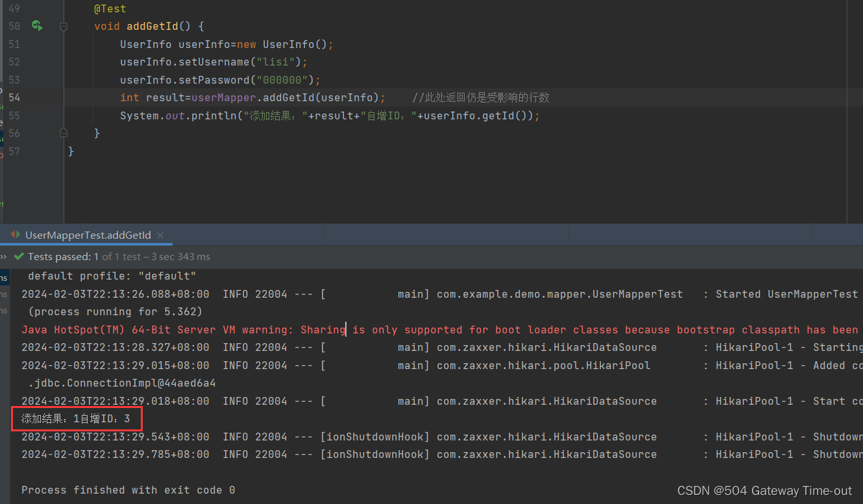863x504 pixels.
Task: Click the console log line timestamped 22:13:29.785
Action: 442,454
